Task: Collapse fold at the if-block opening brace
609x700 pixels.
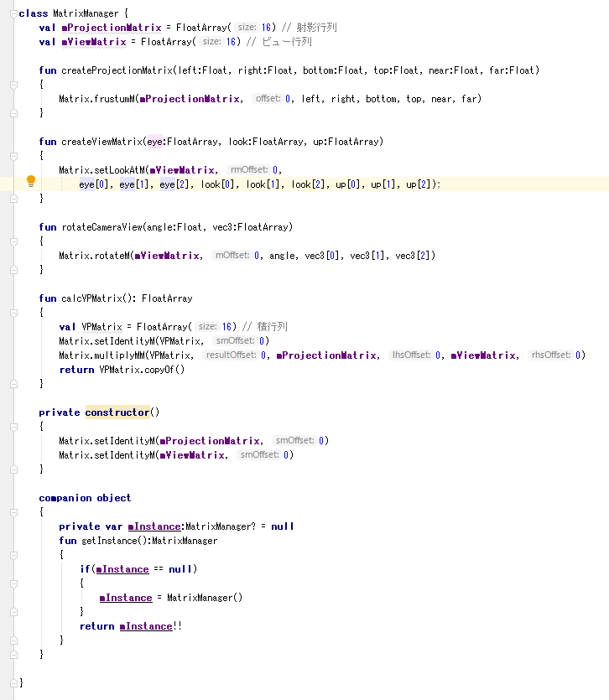Action: coord(14,583)
